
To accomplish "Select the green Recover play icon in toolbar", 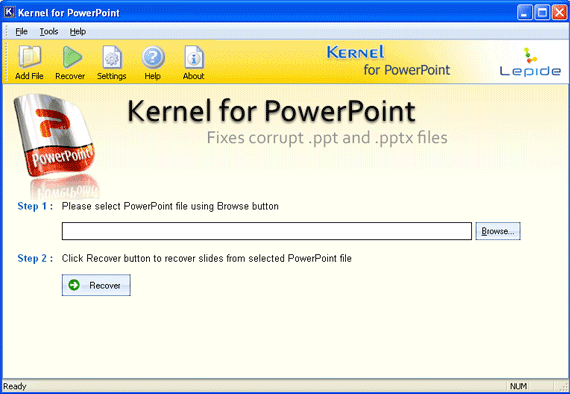I will pos(72,57).
